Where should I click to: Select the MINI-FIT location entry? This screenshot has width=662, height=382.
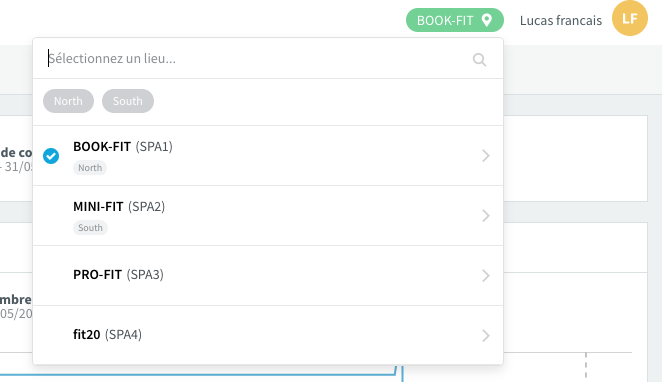tap(268, 216)
